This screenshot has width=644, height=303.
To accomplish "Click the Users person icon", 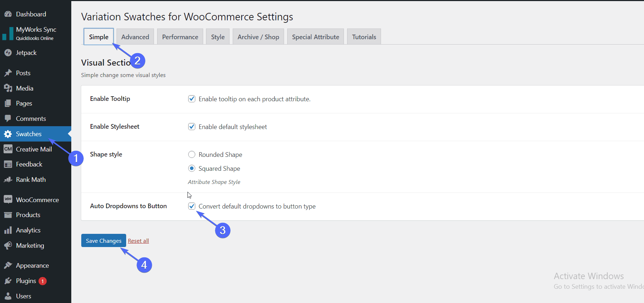I will pyautogui.click(x=8, y=296).
